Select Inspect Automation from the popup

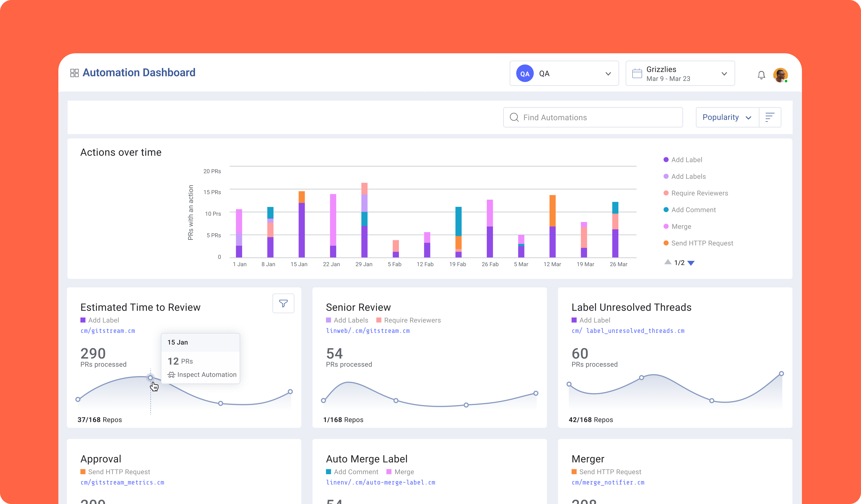207,374
